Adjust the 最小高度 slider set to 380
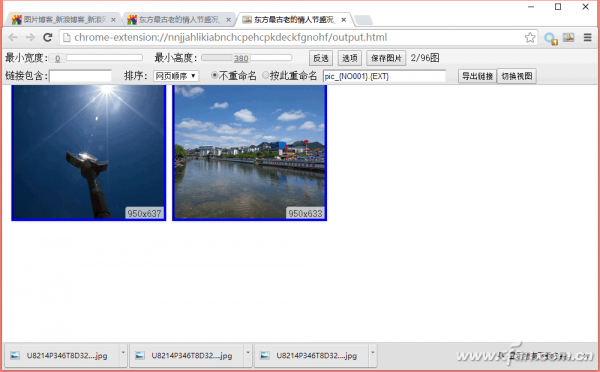This screenshot has width=600, height=372. tap(247, 58)
